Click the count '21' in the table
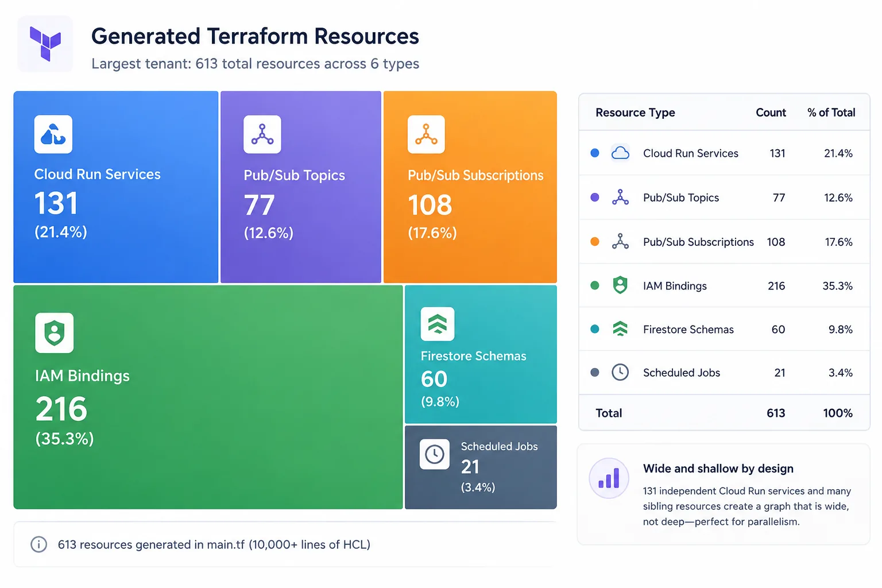 [x=780, y=373]
